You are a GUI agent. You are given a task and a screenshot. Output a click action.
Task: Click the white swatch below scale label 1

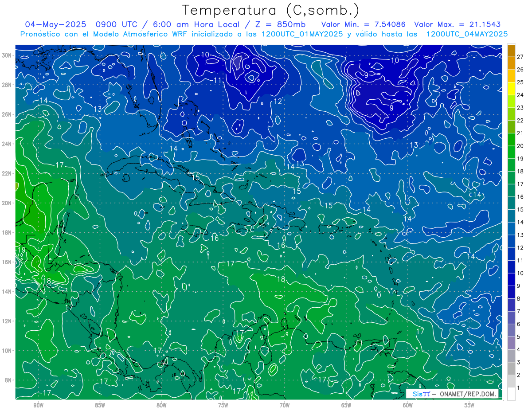[511, 394]
